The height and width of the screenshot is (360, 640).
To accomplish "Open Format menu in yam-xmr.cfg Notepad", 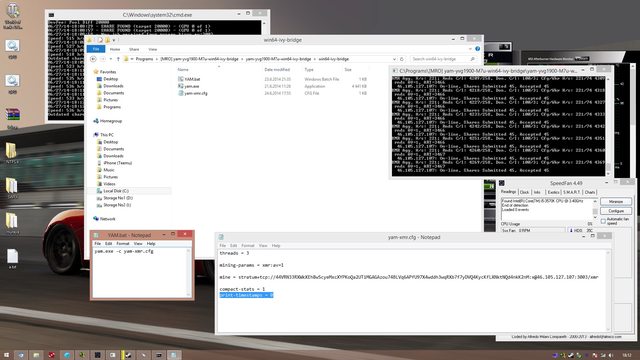I will (248, 246).
